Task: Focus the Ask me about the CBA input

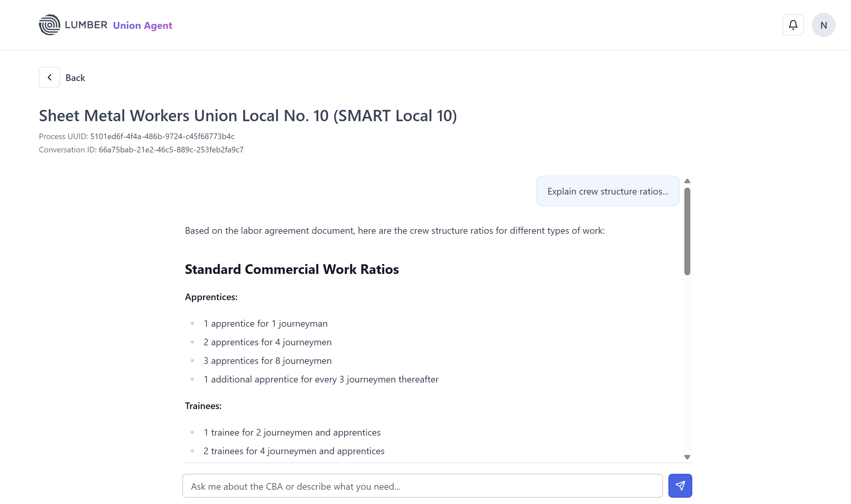Action: click(x=422, y=486)
